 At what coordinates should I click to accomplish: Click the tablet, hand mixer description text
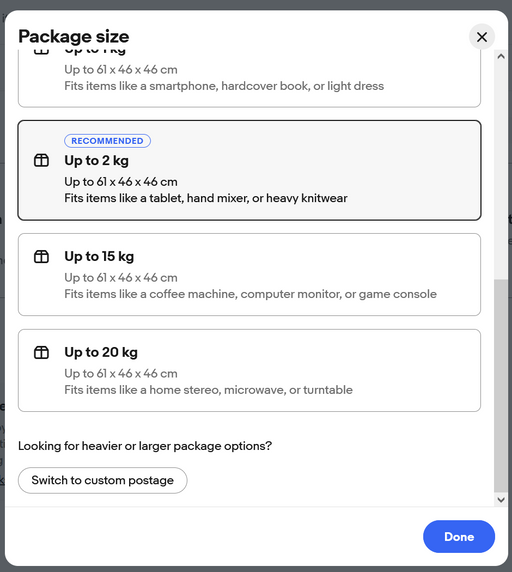coord(206,198)
